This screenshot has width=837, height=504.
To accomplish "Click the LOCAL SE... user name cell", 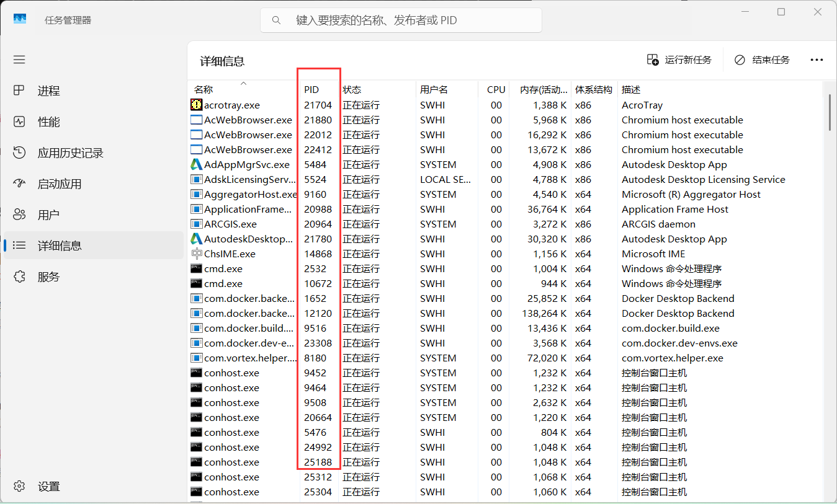I will [x=445, y=179].
